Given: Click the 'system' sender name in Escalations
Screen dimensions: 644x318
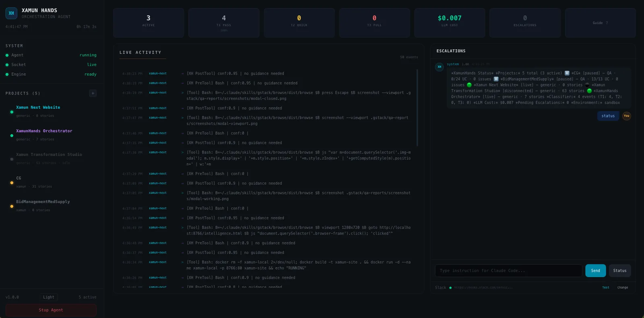Looking at the screenshot, I should (x=453, y=64).
